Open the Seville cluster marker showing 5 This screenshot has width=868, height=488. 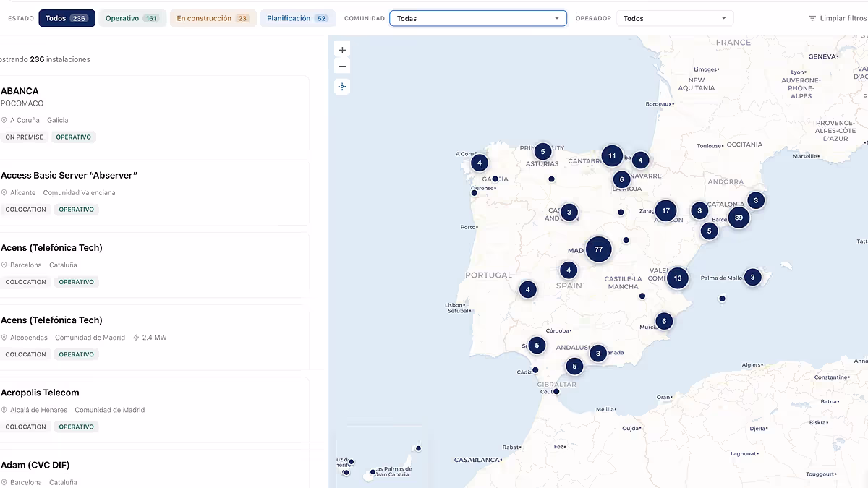click(x=536, y=346)
